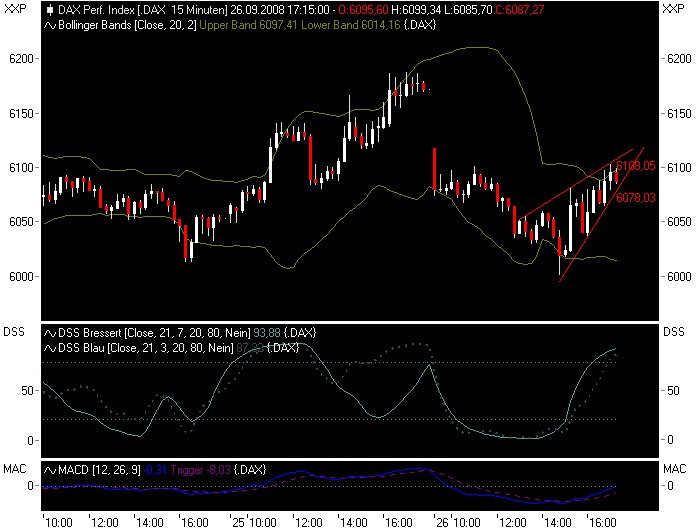Click the 25 10:00 time axis label
The image size is (700, 530).
254,522
